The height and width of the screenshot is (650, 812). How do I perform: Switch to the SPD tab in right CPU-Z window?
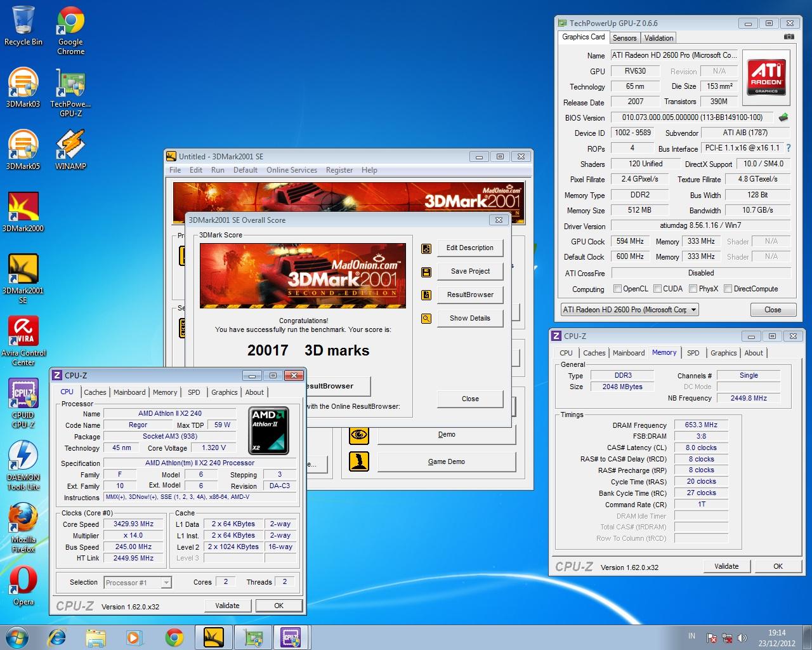[x=693, y=353]
